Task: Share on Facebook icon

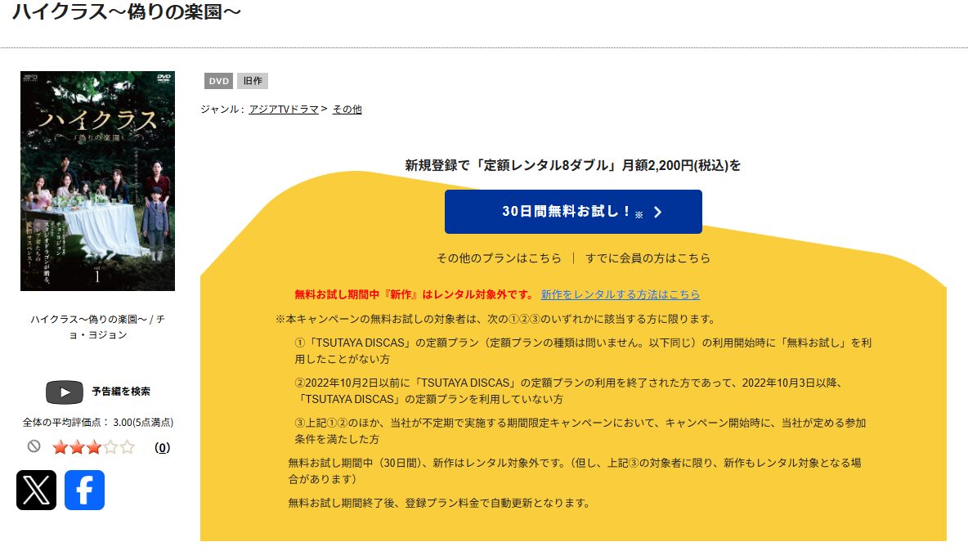Action: [84, 491]
